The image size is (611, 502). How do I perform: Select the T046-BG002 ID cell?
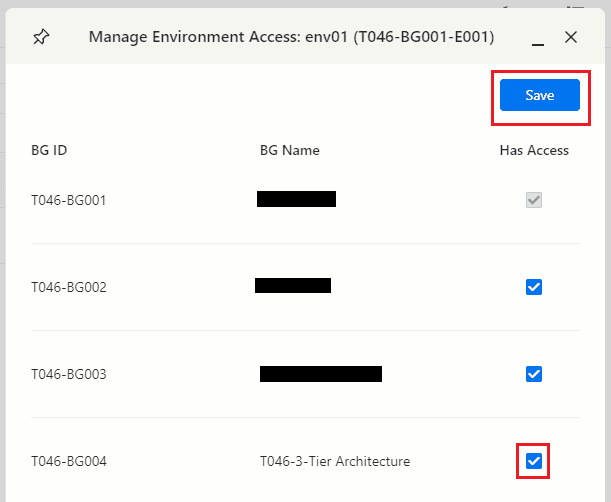(x=69, y=288)
